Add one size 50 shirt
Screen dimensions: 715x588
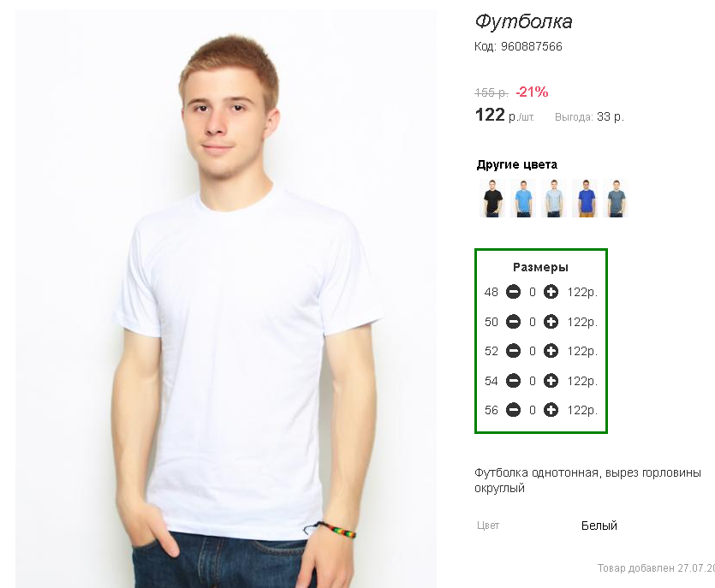[551, 322]
